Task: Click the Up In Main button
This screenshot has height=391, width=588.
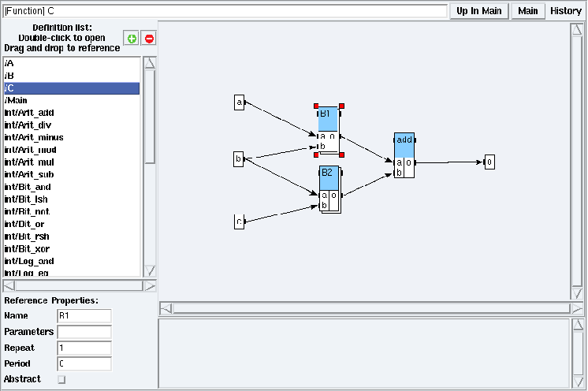Action: 479,11
